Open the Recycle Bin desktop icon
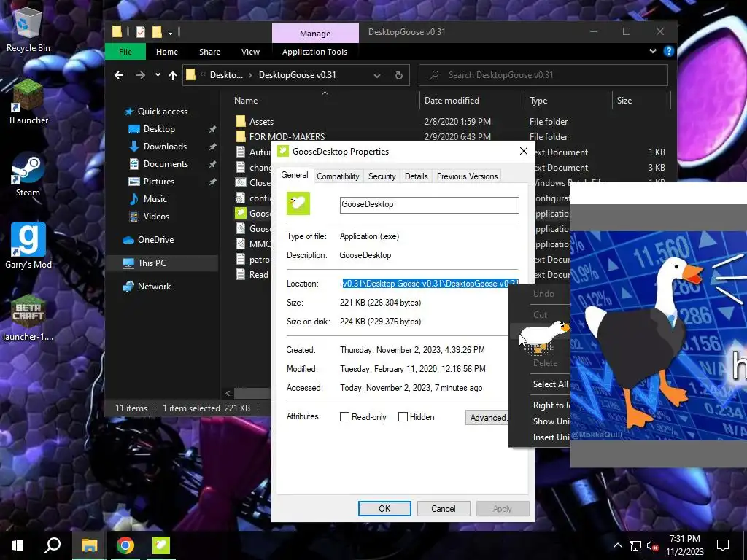 coord(28,28)
